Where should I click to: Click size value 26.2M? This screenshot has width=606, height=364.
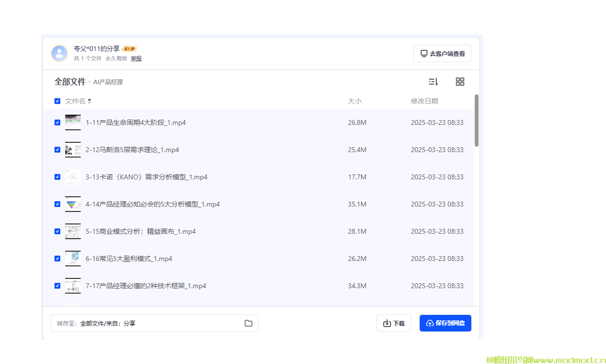pyautogui.click(x=357, y=259)
